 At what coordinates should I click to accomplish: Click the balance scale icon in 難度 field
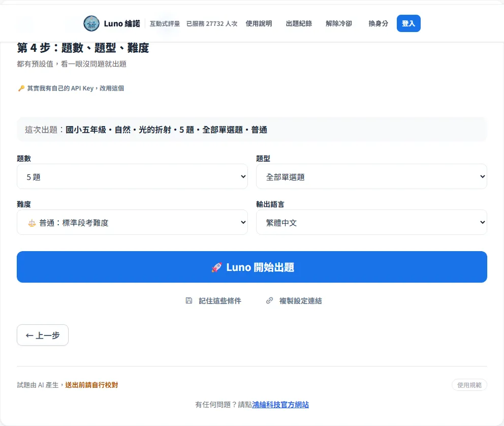[x=32, y=223]
